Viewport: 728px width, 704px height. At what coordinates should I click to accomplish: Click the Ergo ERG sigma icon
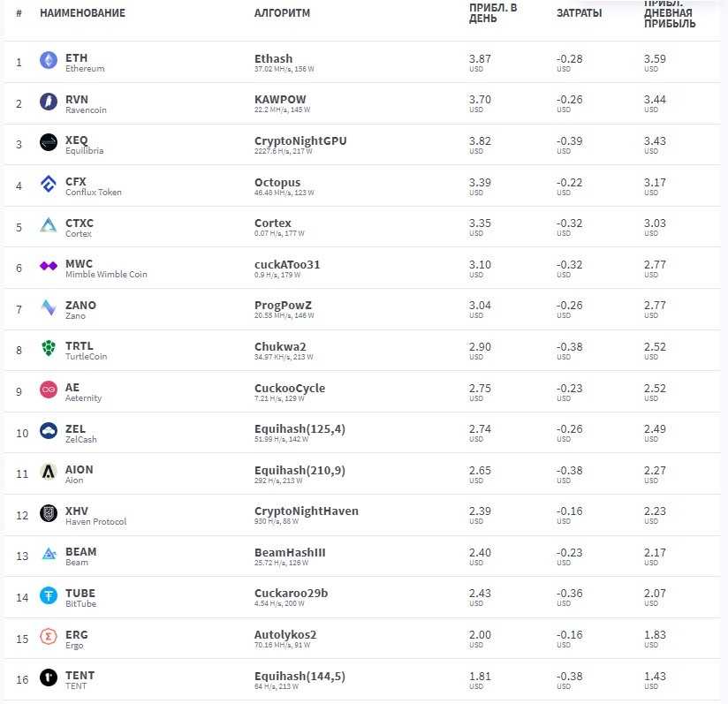point(49,636)
